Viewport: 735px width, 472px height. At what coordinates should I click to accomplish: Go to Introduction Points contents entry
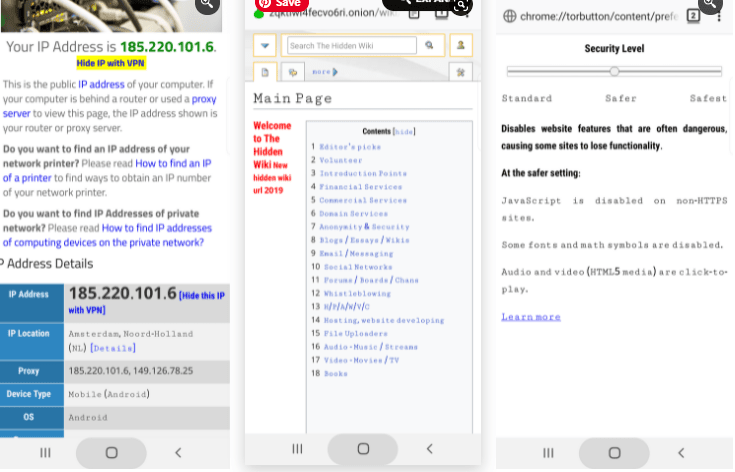(363, 173)
